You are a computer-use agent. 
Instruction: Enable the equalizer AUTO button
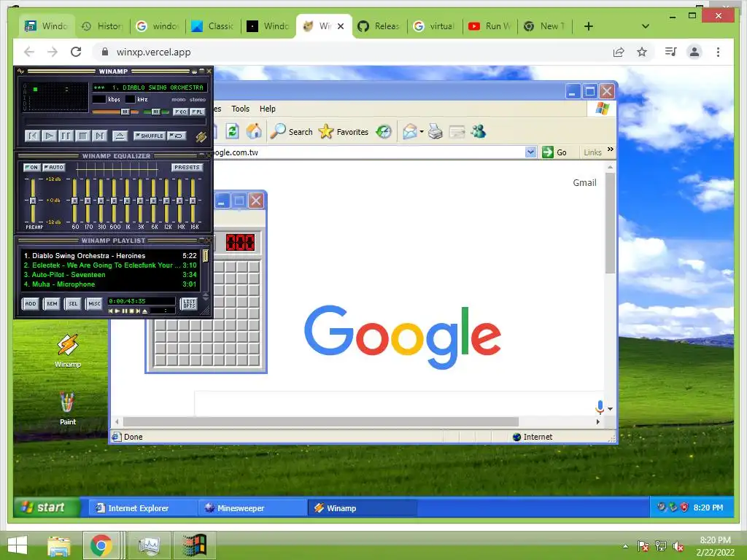pyautogui.click(x=54, y=167)
